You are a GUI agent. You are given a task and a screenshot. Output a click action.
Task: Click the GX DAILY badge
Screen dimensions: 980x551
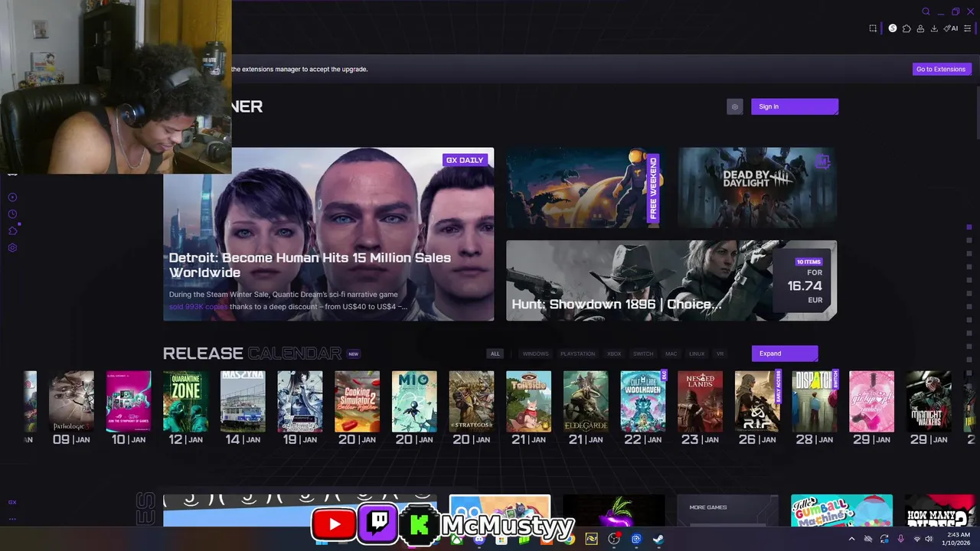click(x=465, y=160)
